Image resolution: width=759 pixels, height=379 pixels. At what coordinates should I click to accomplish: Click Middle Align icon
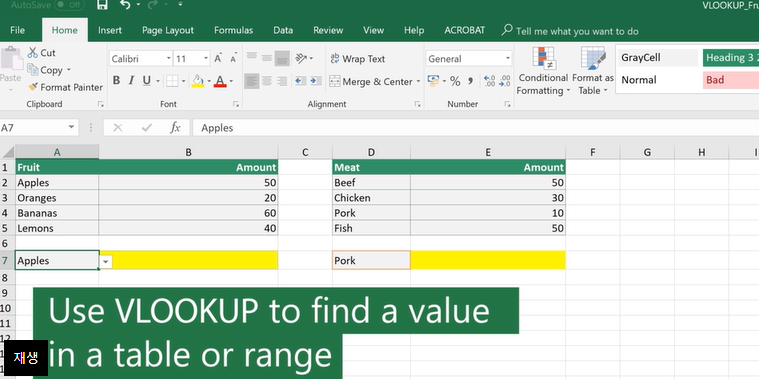coord(267,58)
